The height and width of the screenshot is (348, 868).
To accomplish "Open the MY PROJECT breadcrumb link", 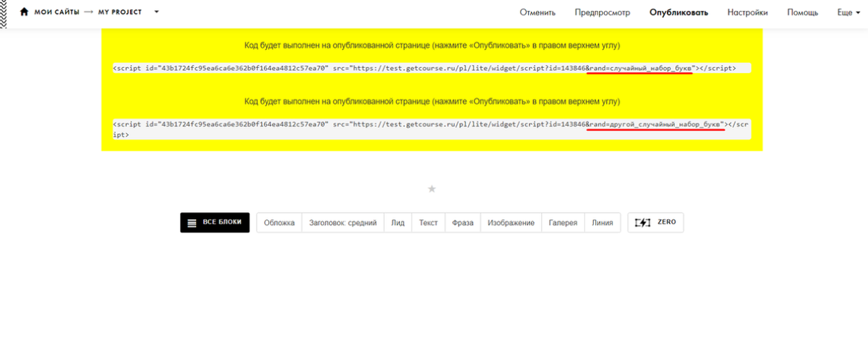I will pos(120,12).
